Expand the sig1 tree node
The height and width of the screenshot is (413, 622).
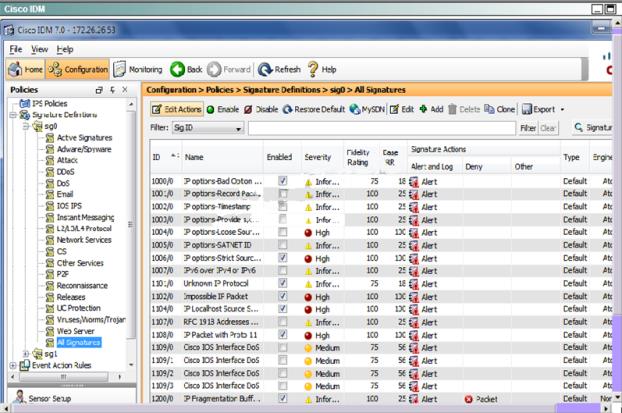pyautogui.click(x=25, y=353)
